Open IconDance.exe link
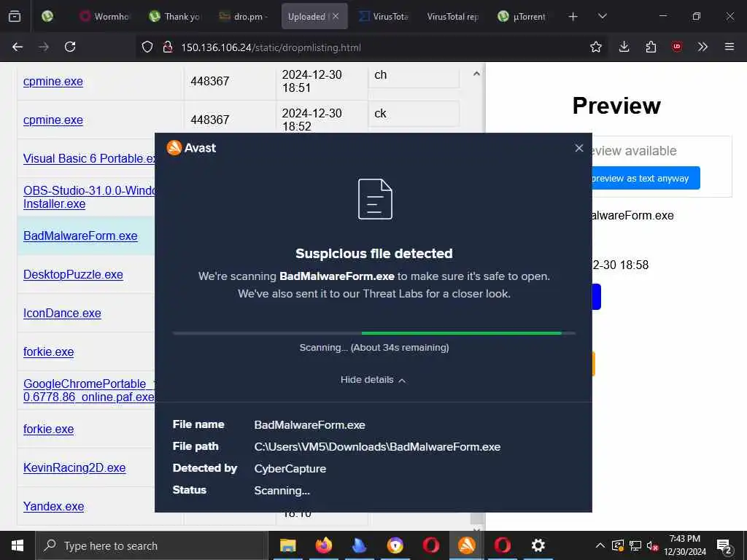Viewport: 747px width, 560px height. click(62, 313)
